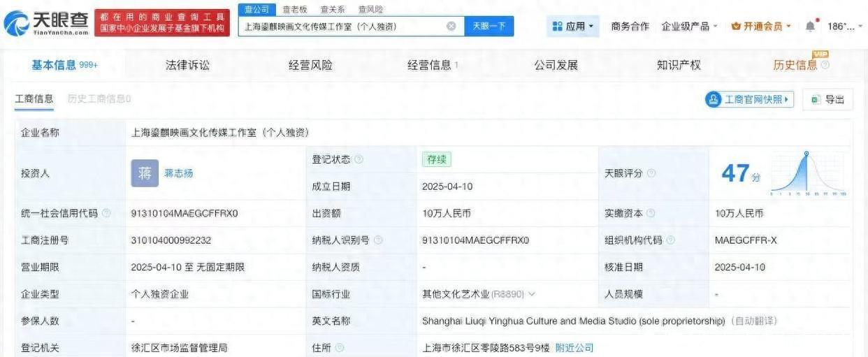Clear the search box with X icon
Image resolution: width=868 pixels, height=357 pixels.
pos(451,27)
